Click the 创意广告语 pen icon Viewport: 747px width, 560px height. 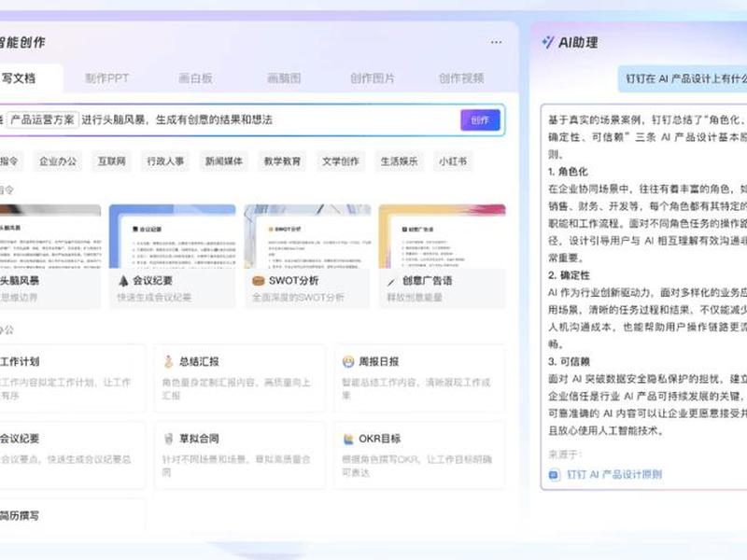pyautogui.click(x=391, y=282)
